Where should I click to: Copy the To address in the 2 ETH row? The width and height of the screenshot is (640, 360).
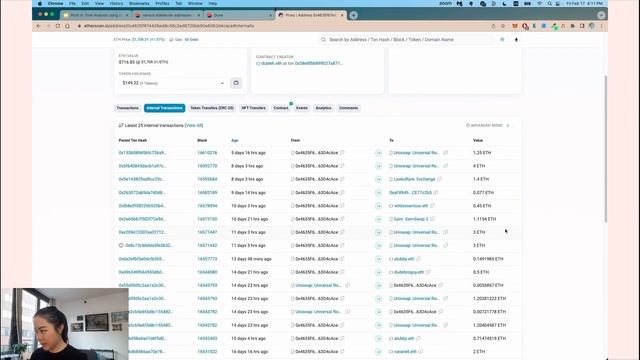[x=420, y=351]
